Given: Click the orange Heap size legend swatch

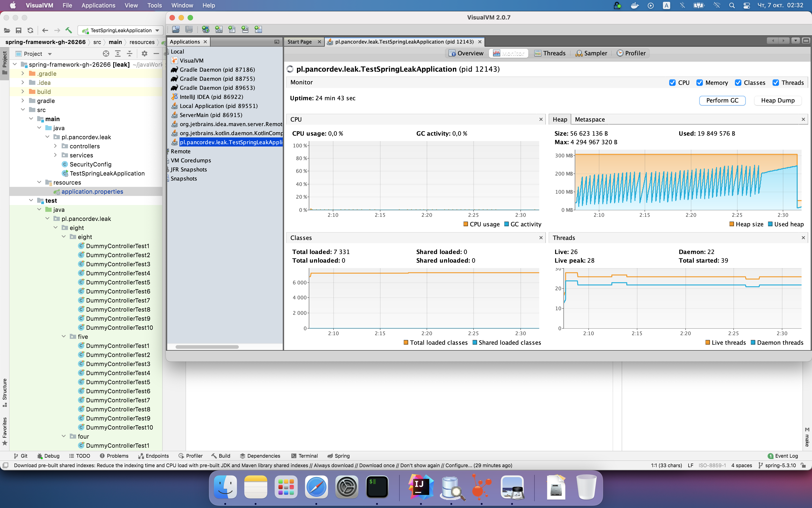Looking at the screenshot, I should pos(732,224).
